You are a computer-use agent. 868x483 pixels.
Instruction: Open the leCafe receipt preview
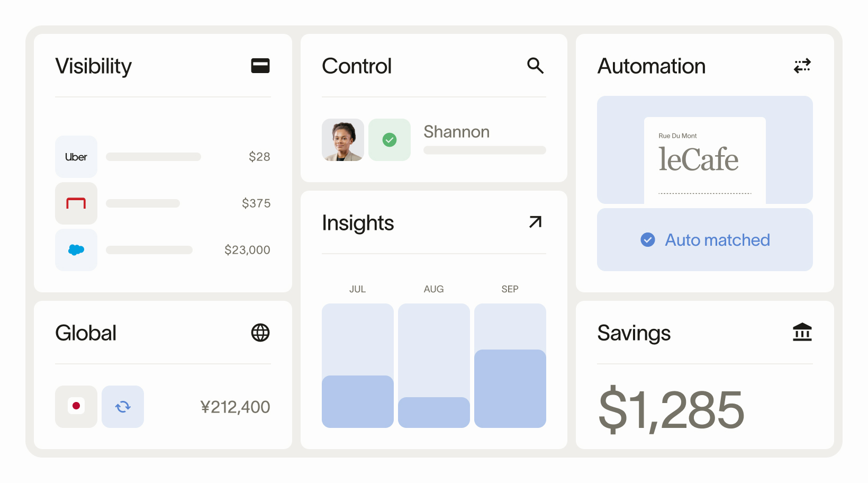(705, 160)
